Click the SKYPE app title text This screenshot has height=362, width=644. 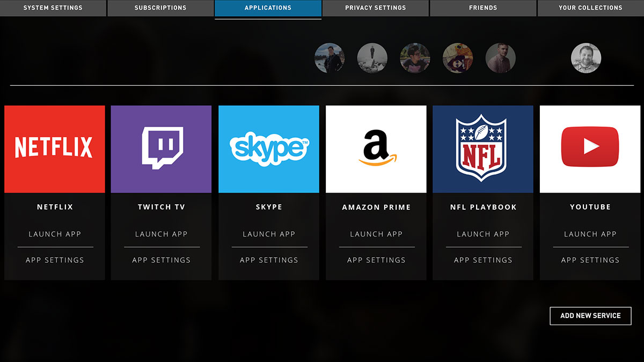coord(269,207)
